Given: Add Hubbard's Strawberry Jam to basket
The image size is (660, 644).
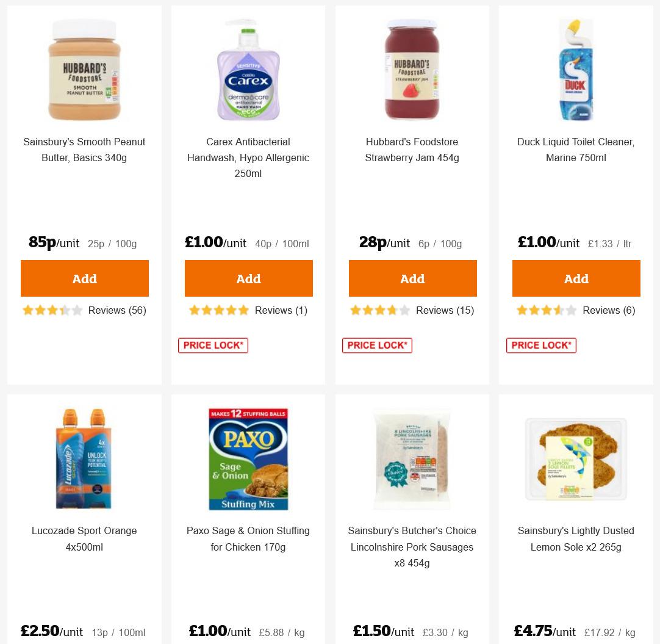Looking at the screenshot, I should coord(412,278).
